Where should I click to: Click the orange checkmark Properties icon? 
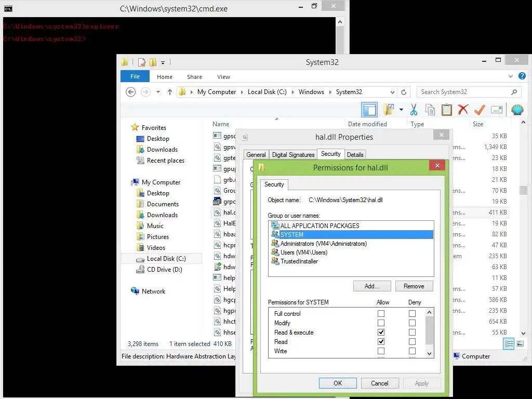480,110
